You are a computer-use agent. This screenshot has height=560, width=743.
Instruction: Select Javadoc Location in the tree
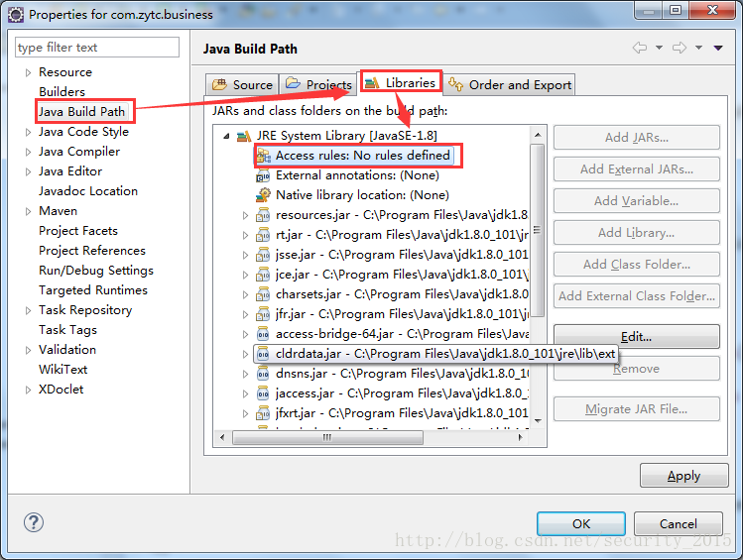click(88, 191)
